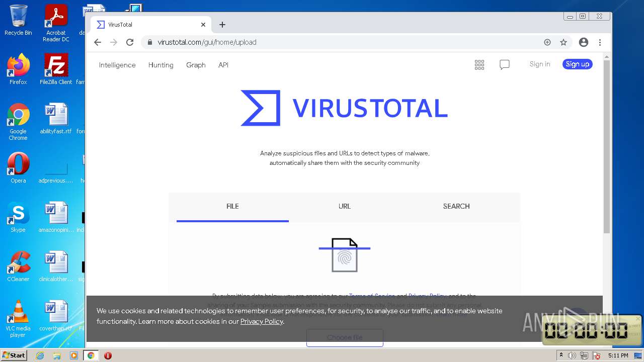Click the forward navigation arrow
This screenshot has width=644, height=362.
(x=114, y=42)
